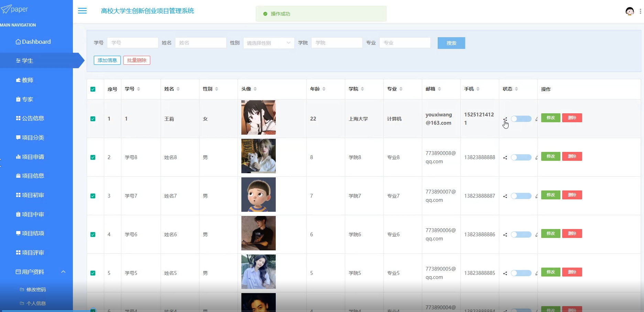The height and width of the screenshot is (312, 644).
Task: Open the three-dot menu in top-right corner
Action: (x=640, y=11)
